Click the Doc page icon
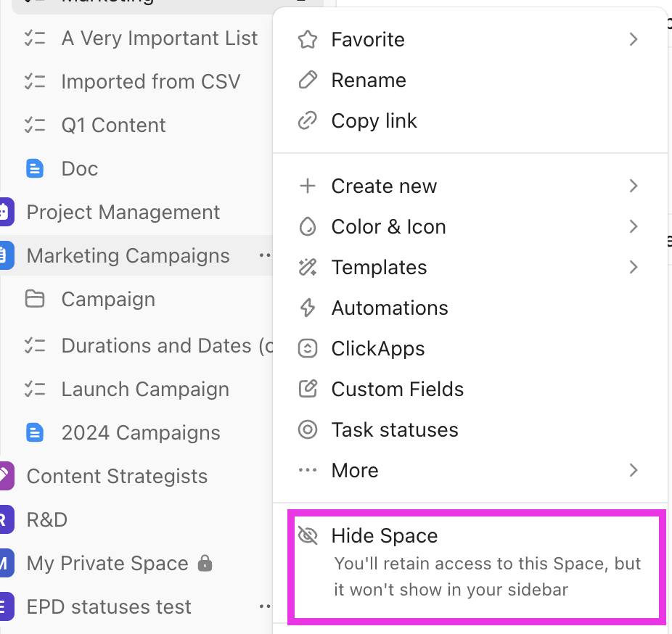Image resolution: width=672 pixels, height=634 pixels. [35, 168]
